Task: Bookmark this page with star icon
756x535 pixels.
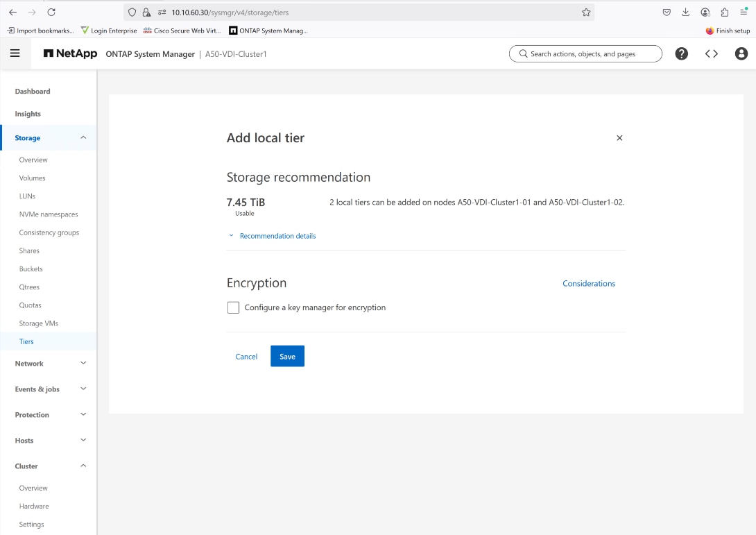Action: (586, 12)
